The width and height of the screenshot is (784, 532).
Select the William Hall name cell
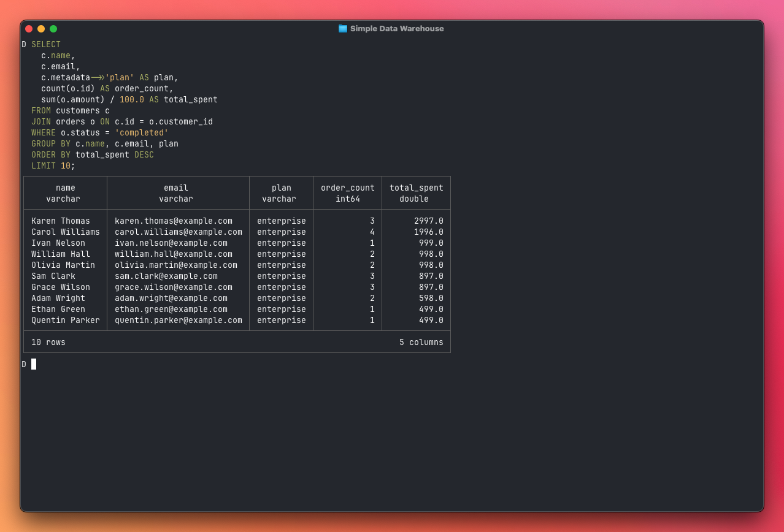coord(61,254)
